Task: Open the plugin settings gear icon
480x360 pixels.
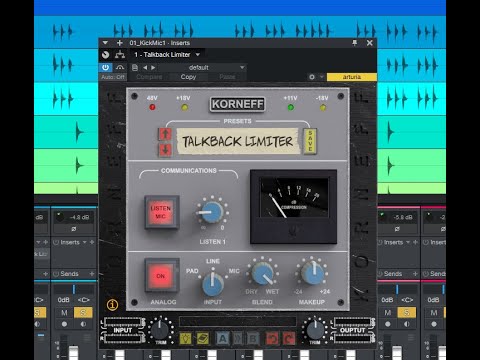Action: (312, 77)
